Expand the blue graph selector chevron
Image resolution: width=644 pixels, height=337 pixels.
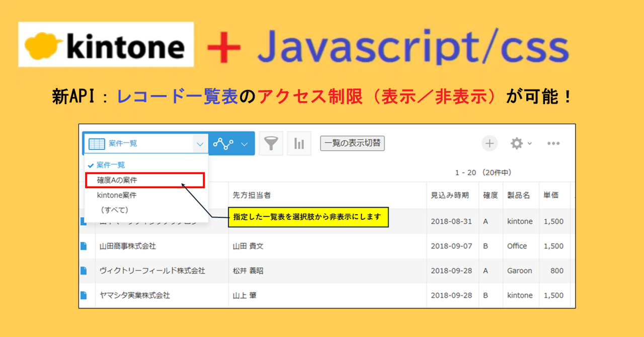point(243,143)
